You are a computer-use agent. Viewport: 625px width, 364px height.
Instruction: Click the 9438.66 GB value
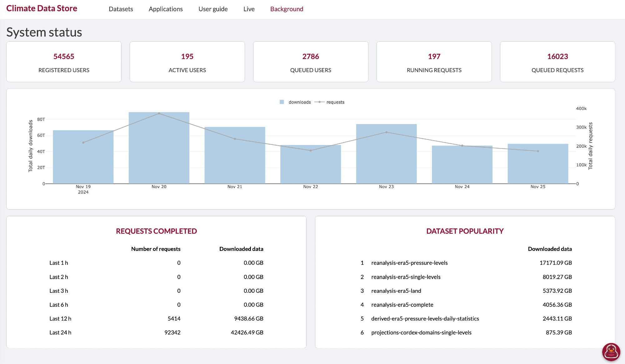click(249, 318)
